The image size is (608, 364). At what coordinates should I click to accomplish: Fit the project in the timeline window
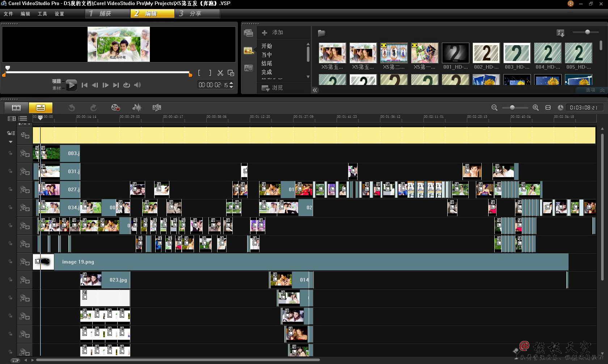pyautogui.click(x=548, y=108)
